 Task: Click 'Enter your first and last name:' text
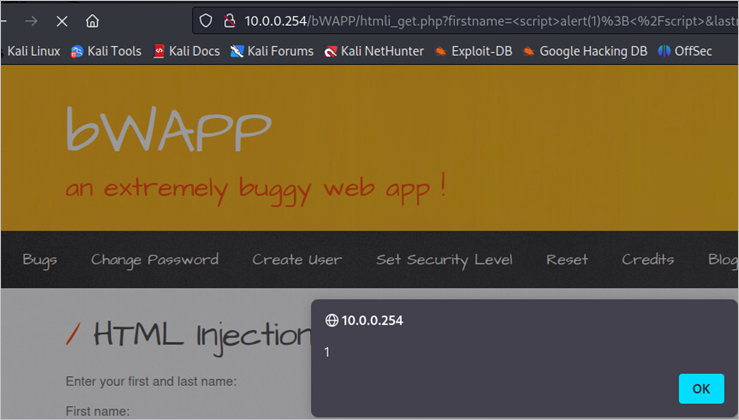[x=151, y=381]
